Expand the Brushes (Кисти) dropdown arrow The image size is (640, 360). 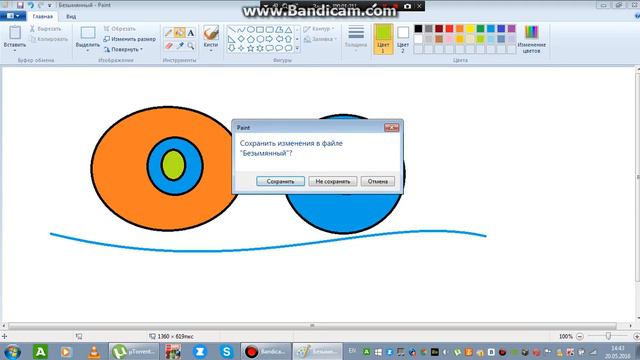[x=211, y=50]
